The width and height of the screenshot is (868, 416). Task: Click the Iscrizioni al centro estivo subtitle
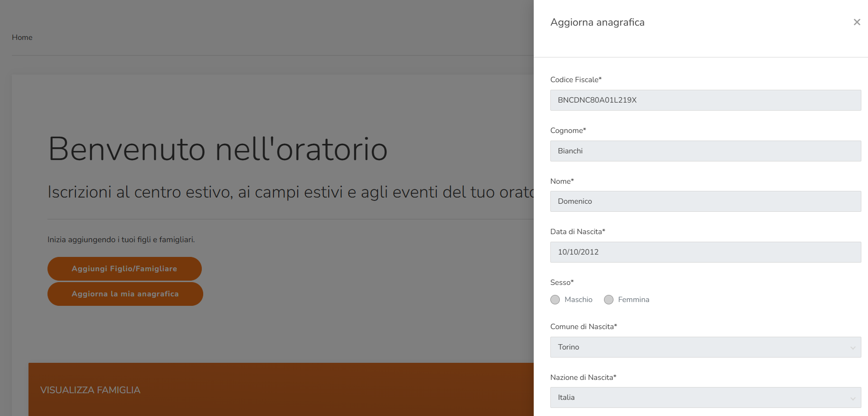tap(291, 192)
